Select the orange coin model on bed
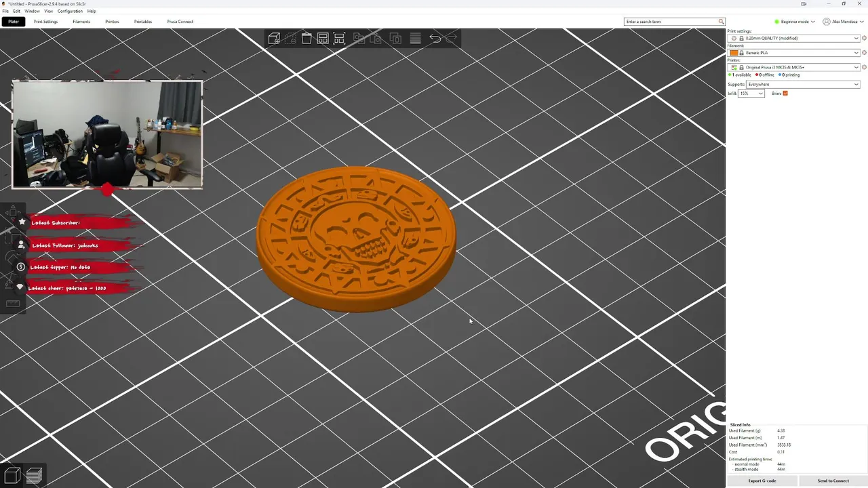The image size is (868, 488). [x=356, y=239]
